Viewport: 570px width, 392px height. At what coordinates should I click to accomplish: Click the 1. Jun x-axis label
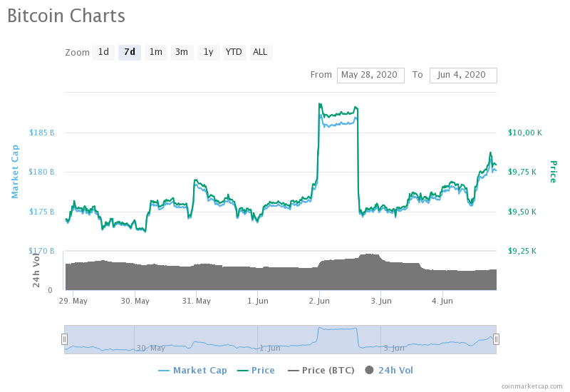click(x=258, y=301)
